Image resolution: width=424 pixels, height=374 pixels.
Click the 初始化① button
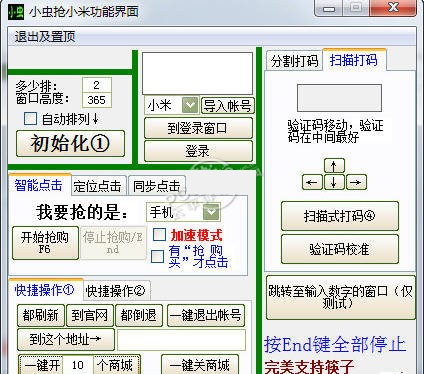[70, 143]
